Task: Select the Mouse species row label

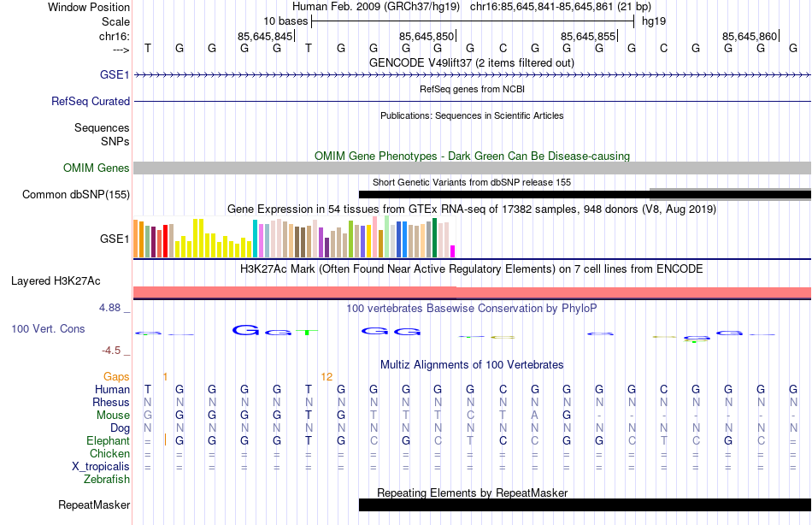Action: coord(114,416)
